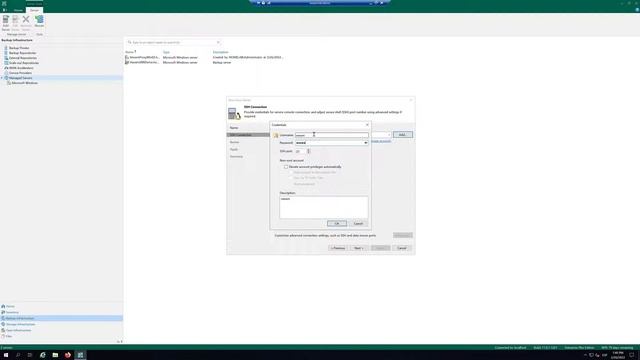Click the search magnifier icon in server list
This screenshot has width=640, height=360.
pyautogui.click(x=130, y=42)
